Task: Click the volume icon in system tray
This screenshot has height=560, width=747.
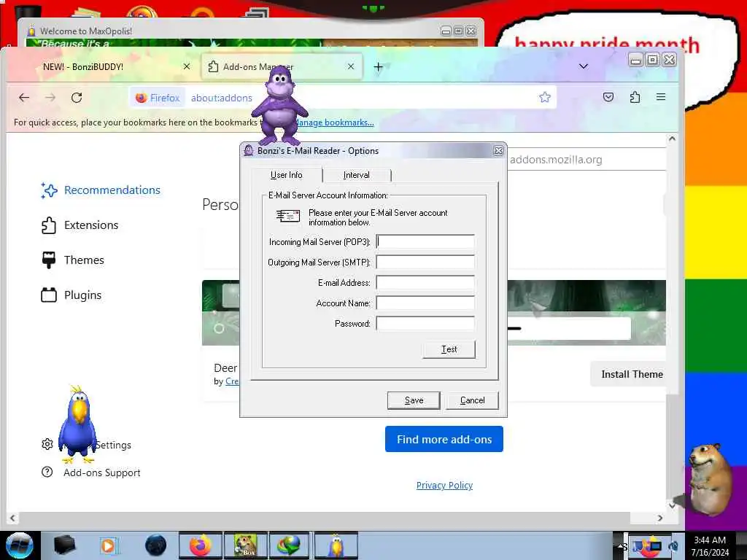Action: 674,546
